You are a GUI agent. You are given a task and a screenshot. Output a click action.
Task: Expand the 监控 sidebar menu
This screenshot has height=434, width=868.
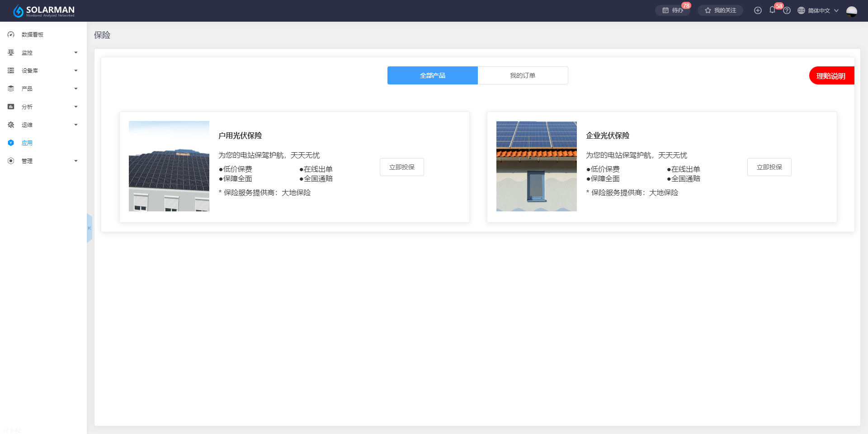coord(43,52)
